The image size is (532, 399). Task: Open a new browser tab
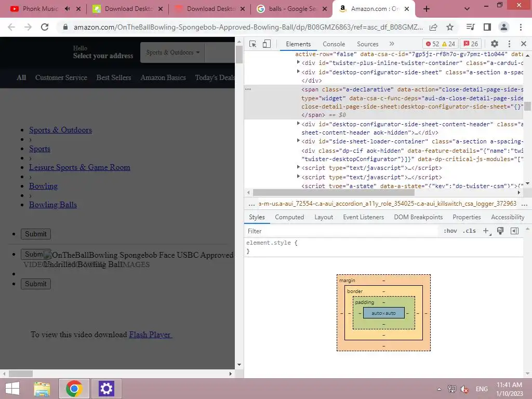tap(427, 9)
